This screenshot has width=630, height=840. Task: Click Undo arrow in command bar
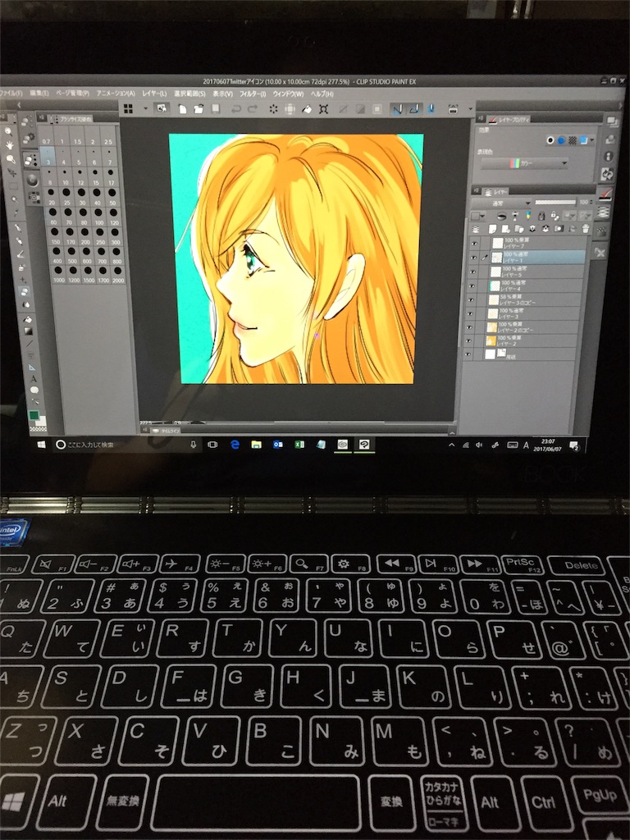235,109
